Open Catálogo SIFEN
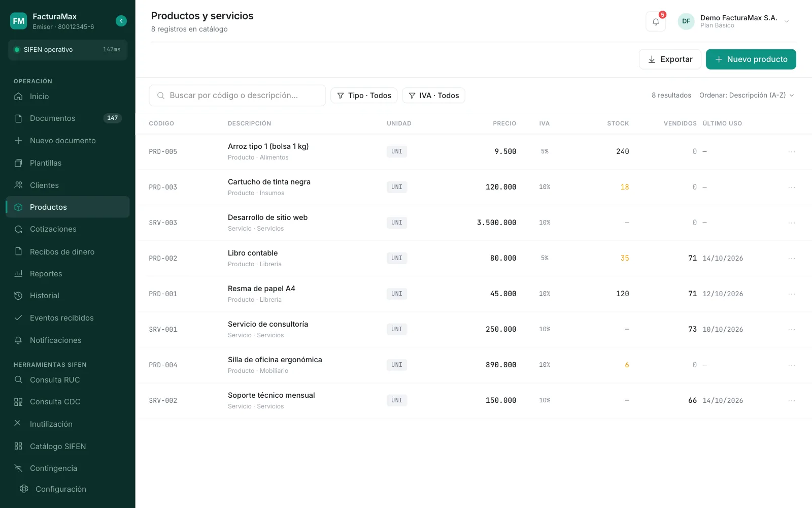The image size is (812, 508). (x=67, y=447)
